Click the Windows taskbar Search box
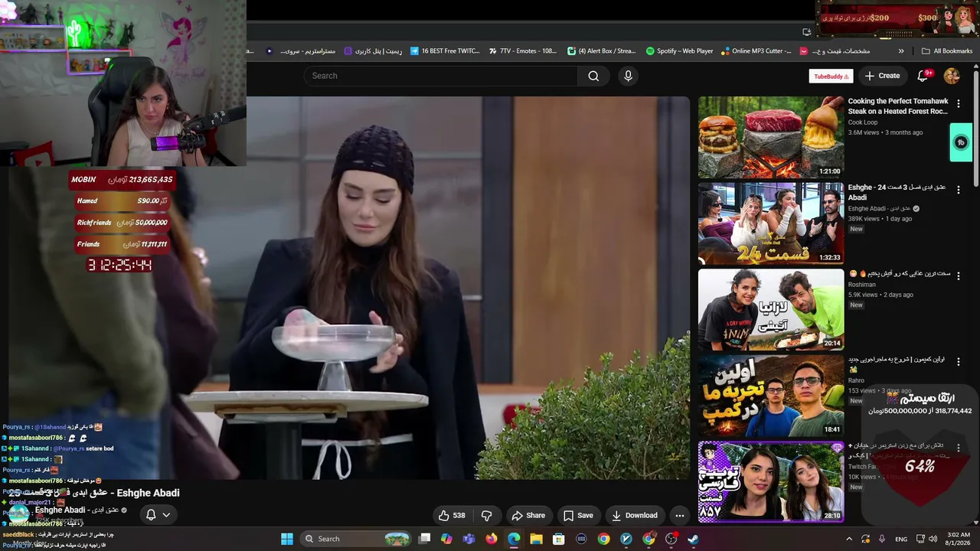This screenshot has height=551, width=980. coord(356,539)
